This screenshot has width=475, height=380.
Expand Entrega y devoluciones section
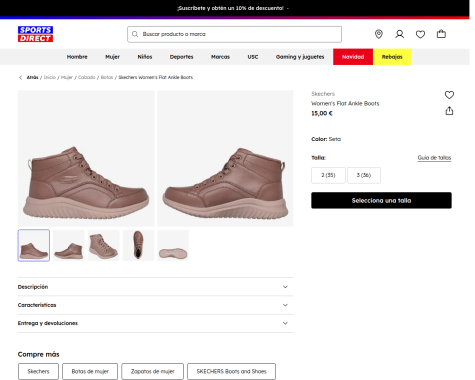[155, 323]
